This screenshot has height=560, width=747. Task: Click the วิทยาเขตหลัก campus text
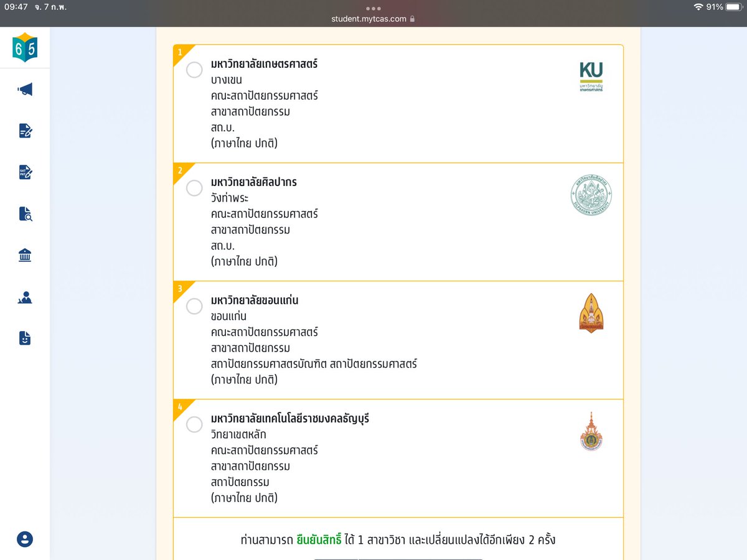click(238, 435)
